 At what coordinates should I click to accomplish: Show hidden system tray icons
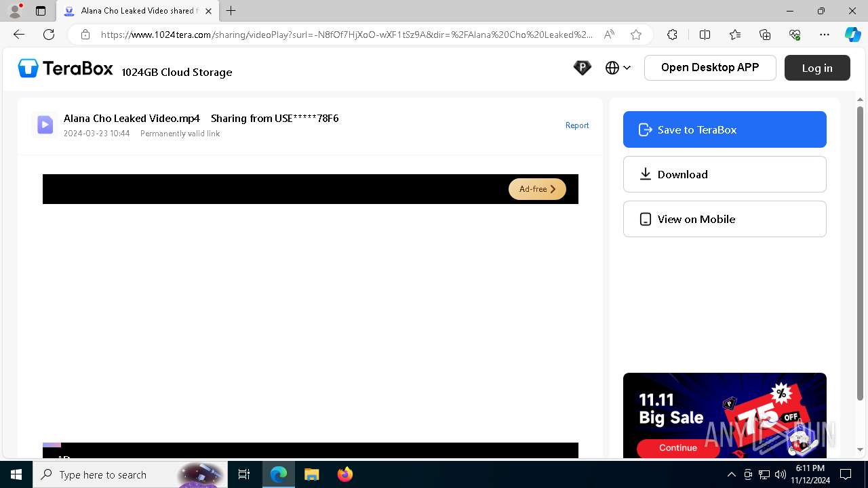point(731,474)
